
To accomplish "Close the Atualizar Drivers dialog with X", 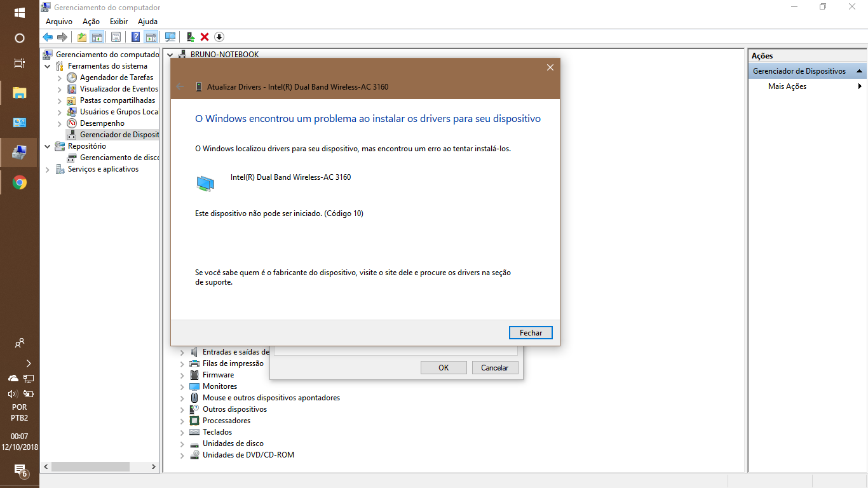I will [550, 67].
